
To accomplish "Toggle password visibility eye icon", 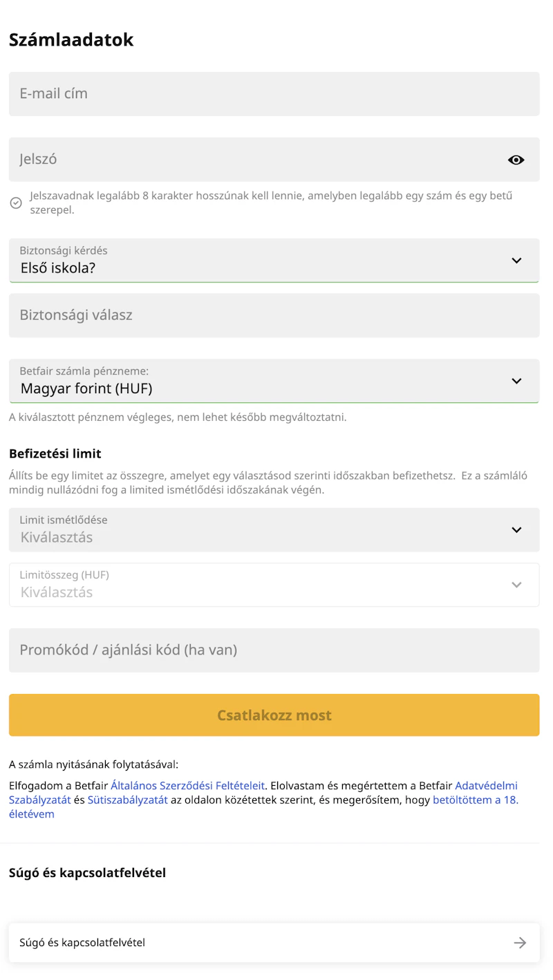I will coord(516,160).
